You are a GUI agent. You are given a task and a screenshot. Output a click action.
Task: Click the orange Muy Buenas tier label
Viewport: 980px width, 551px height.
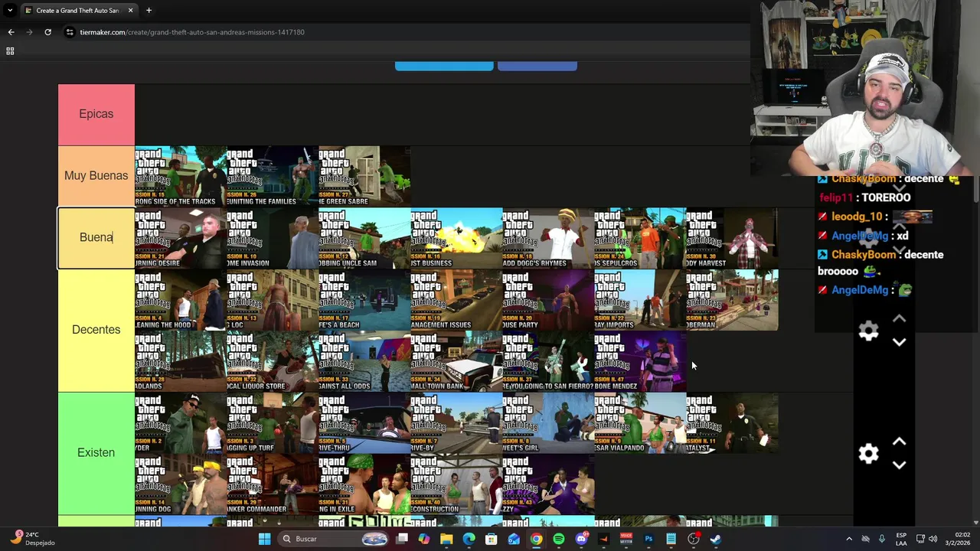(x=96, y=176)
